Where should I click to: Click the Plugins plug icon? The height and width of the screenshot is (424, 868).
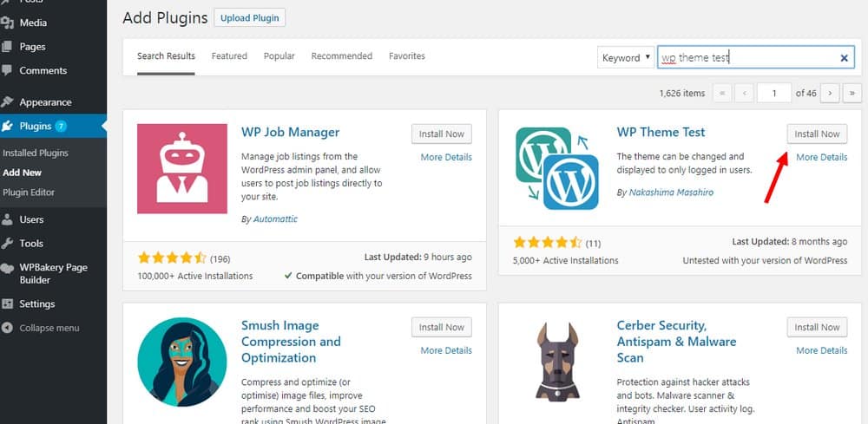7,126
